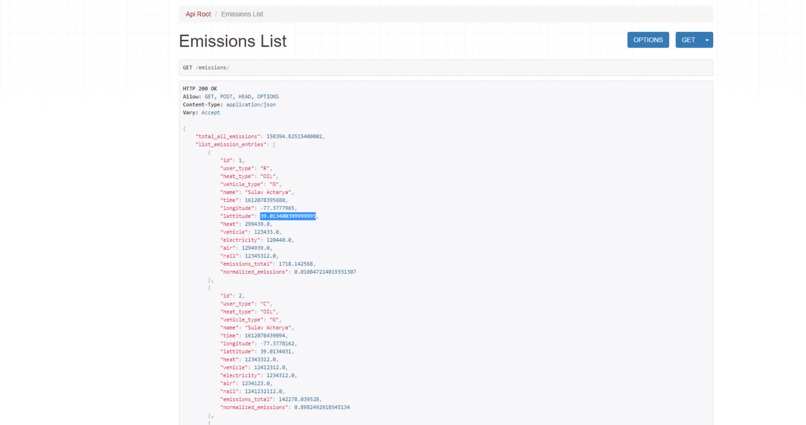The height and width of the screenshot is (425, 806).
Task: Click the vehicle 123433.0 line
Action: coord(251,232)
